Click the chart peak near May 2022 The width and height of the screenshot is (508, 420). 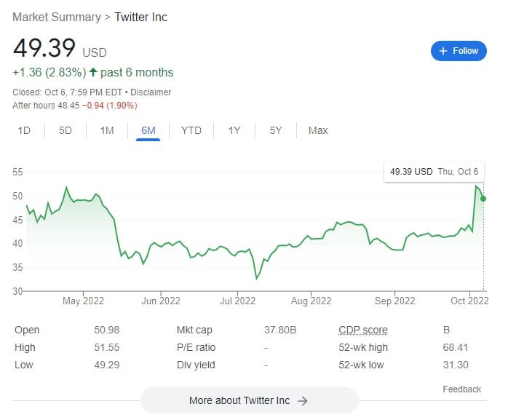66,187
